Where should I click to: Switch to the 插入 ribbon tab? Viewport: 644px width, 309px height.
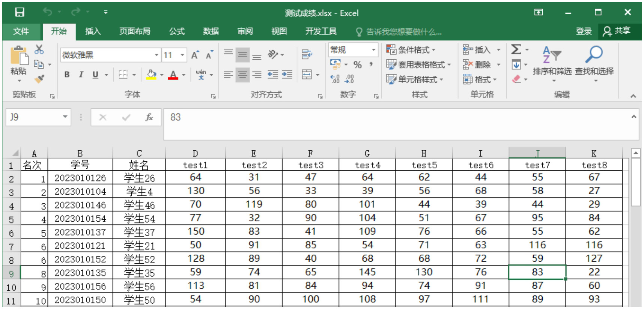93,31
